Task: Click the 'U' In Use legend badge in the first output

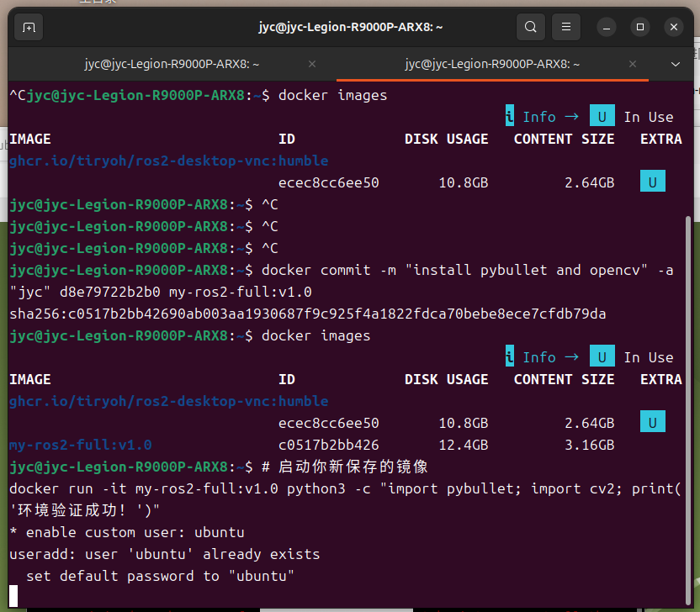Action: click(602, 116)
